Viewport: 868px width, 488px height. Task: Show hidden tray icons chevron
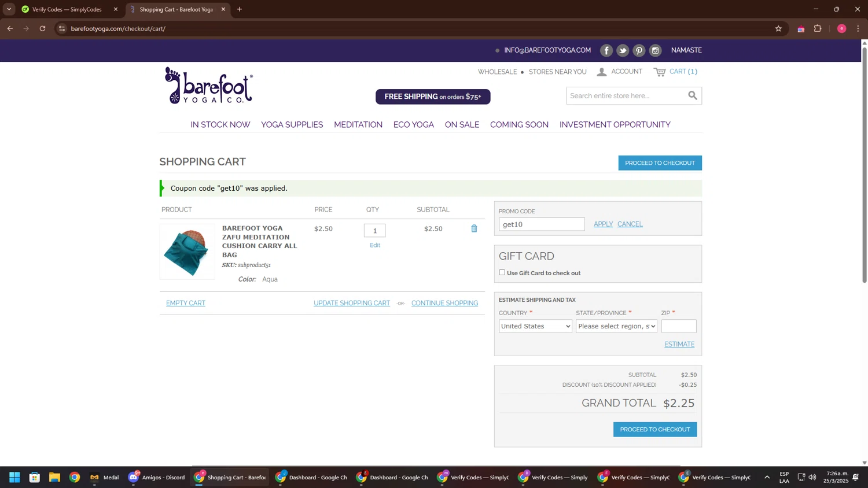(767, 477)
